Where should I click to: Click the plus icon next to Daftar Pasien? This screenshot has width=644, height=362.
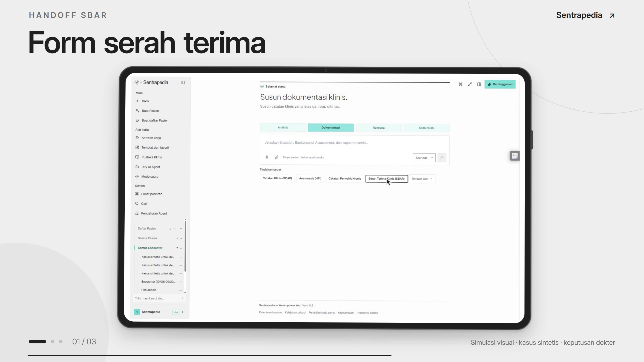(x=181, y=229)
